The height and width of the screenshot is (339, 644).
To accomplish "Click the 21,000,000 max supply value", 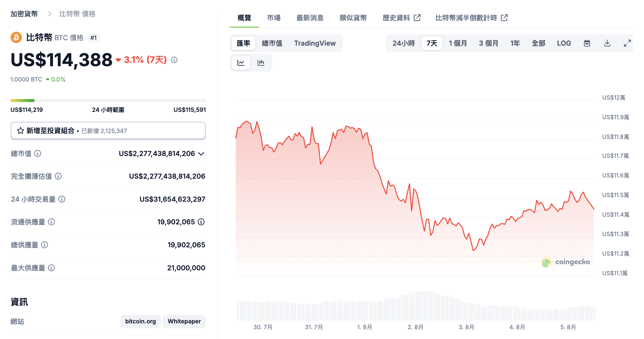I will (x=186, y=268).
